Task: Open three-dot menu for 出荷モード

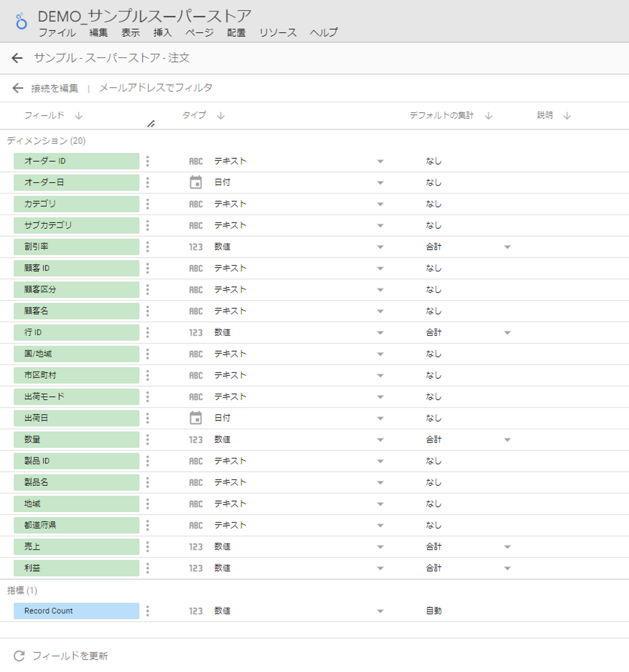Action: click(x=147, y=397)
